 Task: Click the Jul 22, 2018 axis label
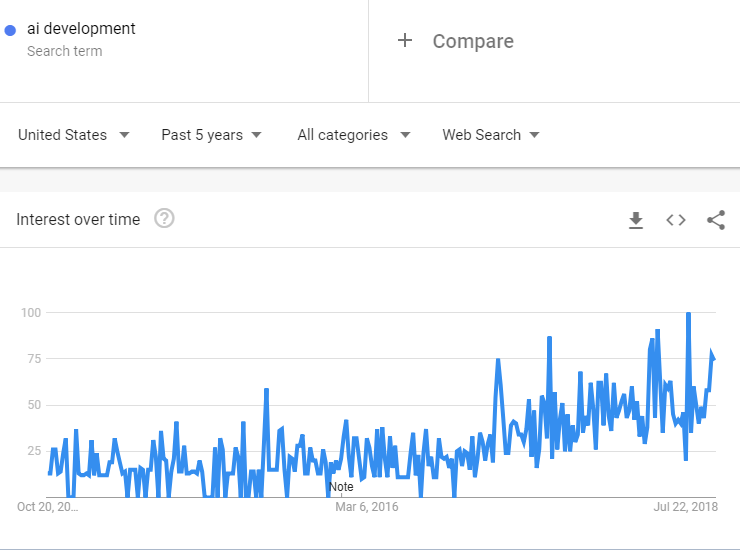686,507
